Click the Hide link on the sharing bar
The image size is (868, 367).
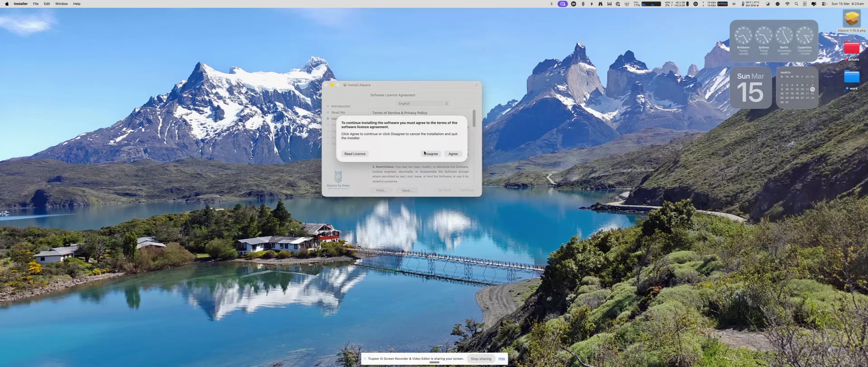[x=501, y=359]
